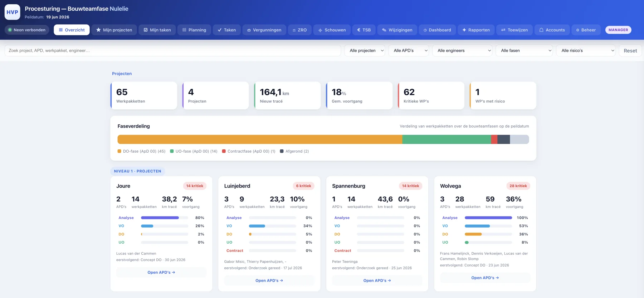Click the Wolvega project title
644x298 pixels.
(x=450, y=186)
